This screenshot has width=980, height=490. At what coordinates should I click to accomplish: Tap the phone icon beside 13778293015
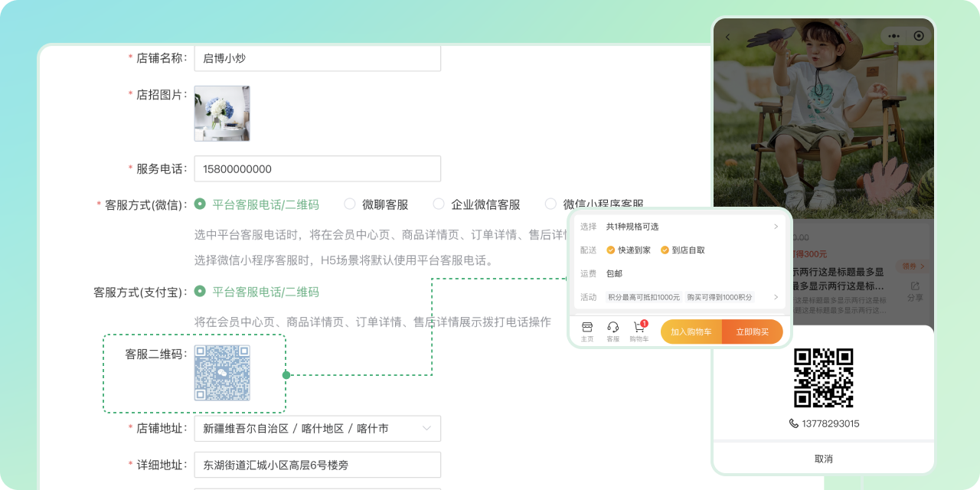click(x=794, y=423)
